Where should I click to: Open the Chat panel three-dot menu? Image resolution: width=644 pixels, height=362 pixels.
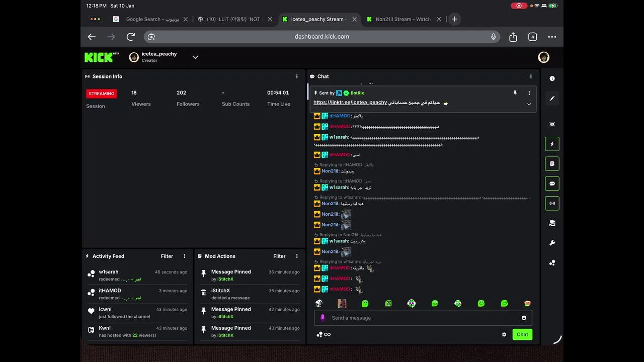(x=531, y=76)
